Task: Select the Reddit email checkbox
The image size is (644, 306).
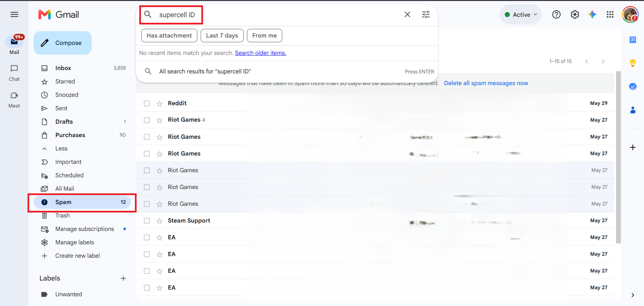Action: [147, 103]
